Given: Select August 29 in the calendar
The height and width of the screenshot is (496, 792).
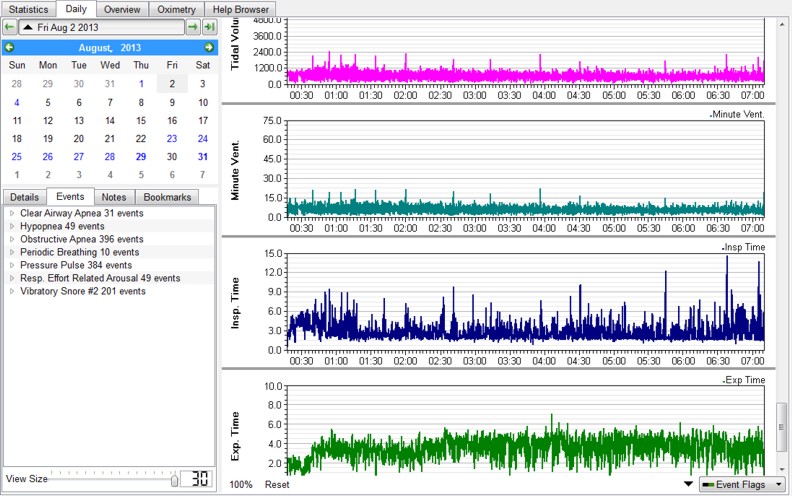Looking at the screenshot, I should point(141,156).
